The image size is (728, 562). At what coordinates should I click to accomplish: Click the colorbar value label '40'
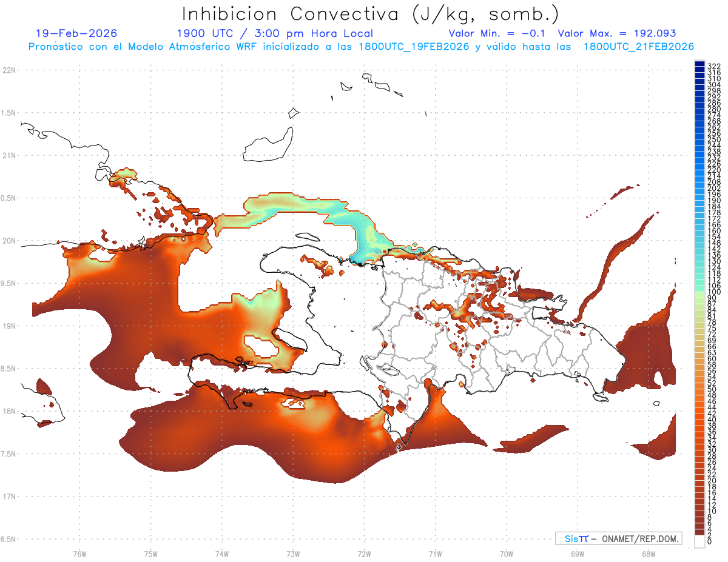click(x=712, y=420)
